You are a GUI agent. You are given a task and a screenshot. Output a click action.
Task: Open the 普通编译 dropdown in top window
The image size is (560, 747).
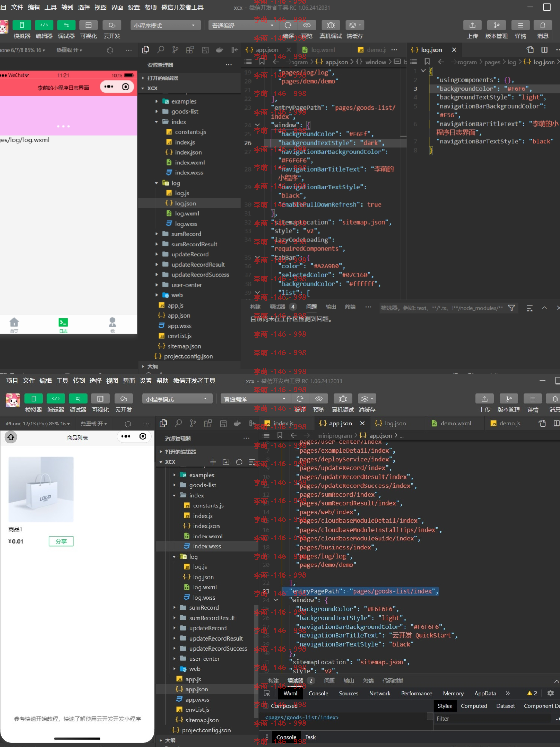pos(244,26)
